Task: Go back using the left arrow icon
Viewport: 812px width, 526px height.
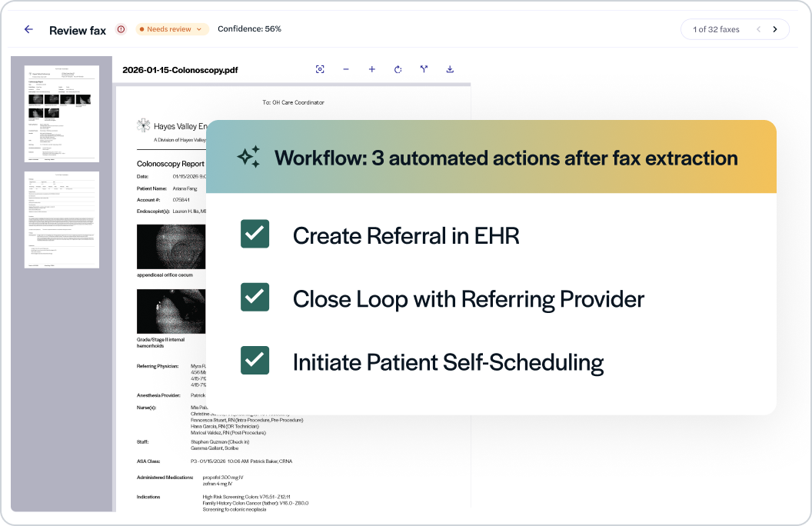Action: coord(28,29)
